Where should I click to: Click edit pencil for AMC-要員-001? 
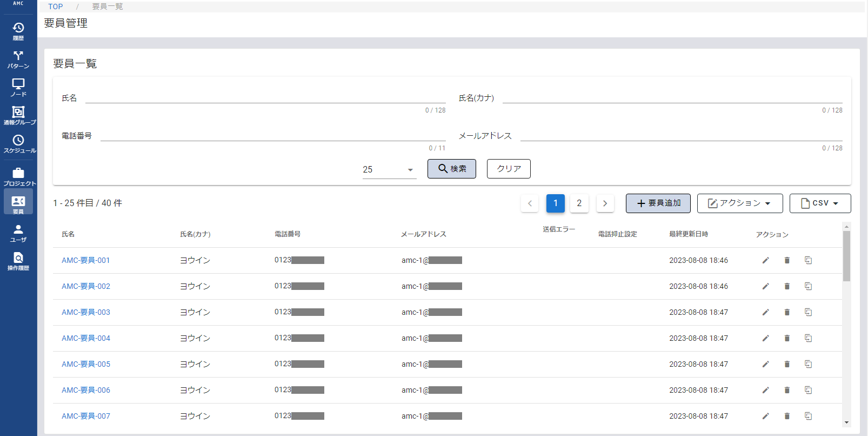click(765, 260)
